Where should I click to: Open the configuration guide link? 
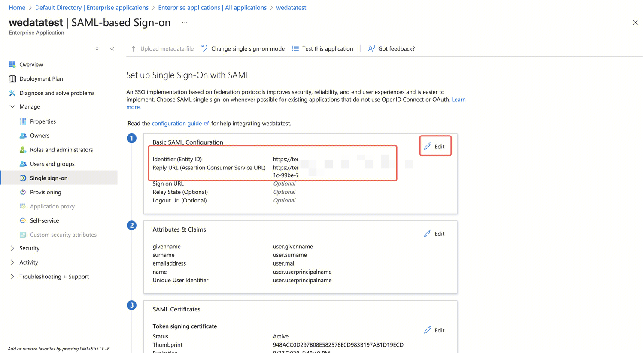tap(176, 124)
